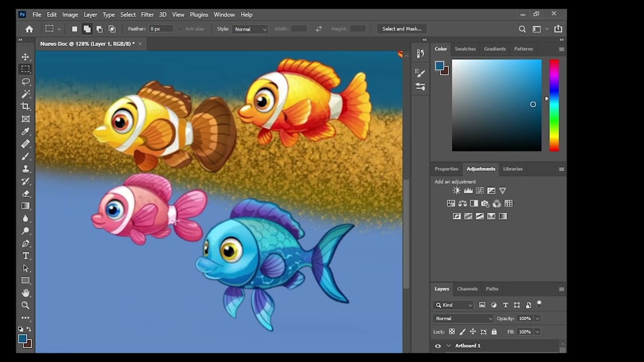
Task: Toggle Artboard 1 layer visibility eye
Action: [438, 346]
